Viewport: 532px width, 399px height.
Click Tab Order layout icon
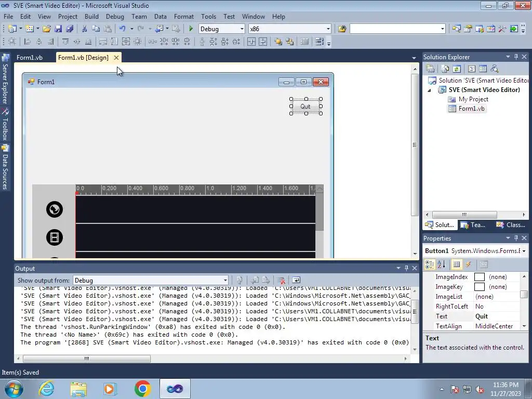coord(320,42)
